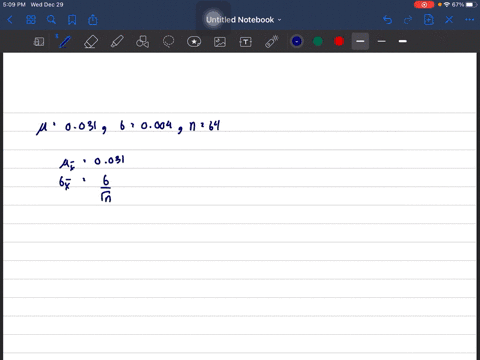
Task: Add a new page
Action: [428, 20]
